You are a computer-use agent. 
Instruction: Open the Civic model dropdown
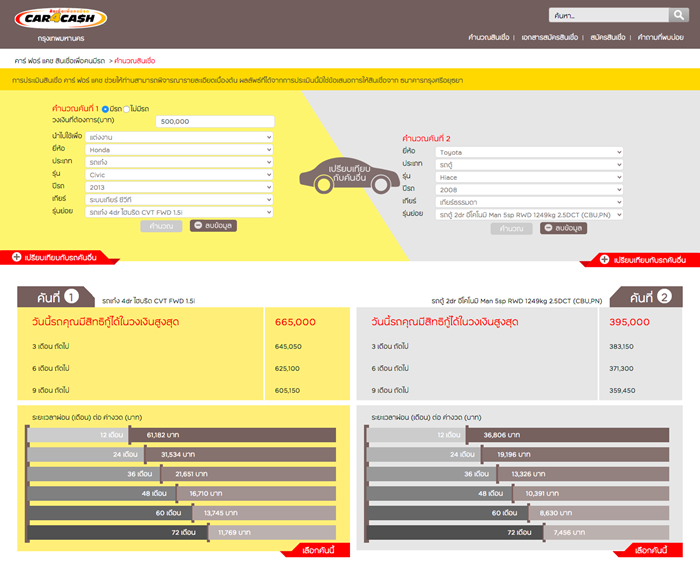[x=179, y=174]
